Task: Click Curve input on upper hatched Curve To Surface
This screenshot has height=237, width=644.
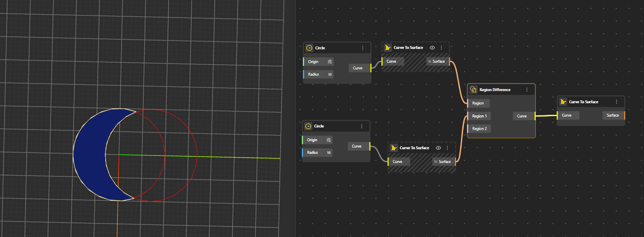Action: click(393, 61)
